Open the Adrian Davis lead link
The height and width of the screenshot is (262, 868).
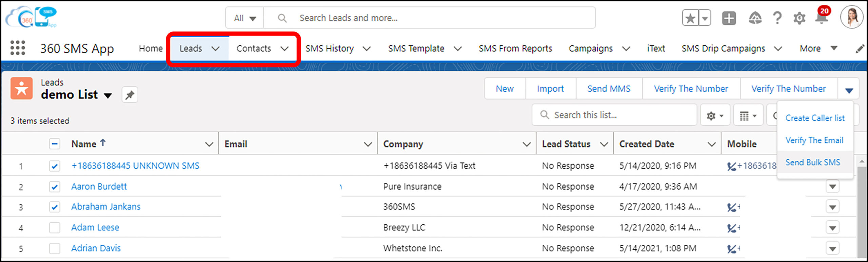tap(96, 248)
